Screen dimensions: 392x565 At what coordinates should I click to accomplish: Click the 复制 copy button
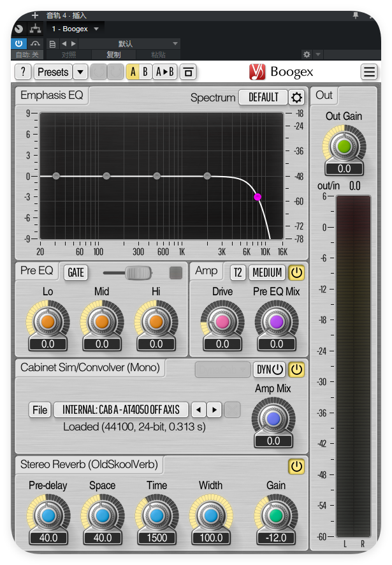click(x=113, y=55)
